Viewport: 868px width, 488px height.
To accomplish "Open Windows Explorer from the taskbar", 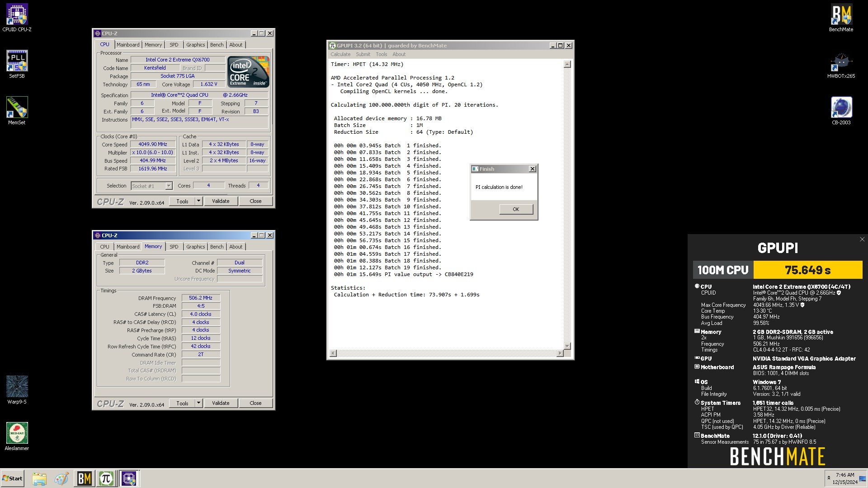I will click(x=39, y=479).
